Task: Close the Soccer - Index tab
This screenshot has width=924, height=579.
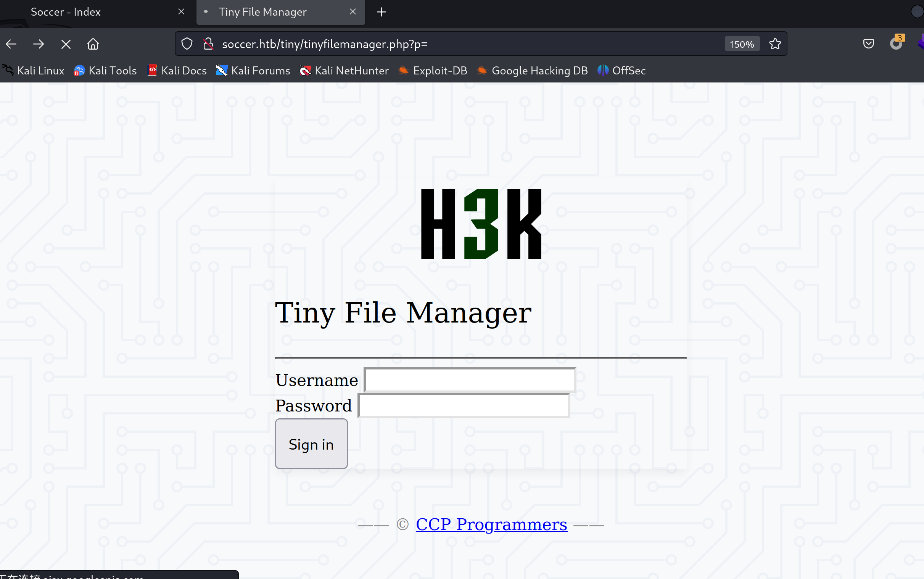Action: [x=181, y=12]
